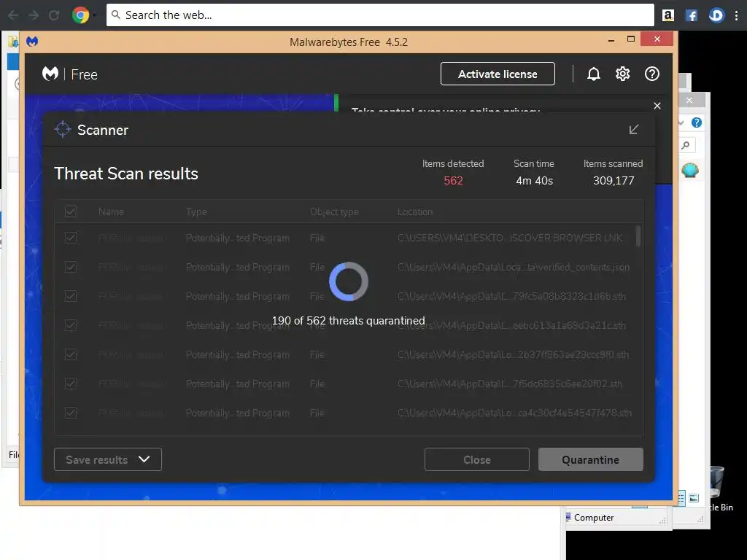
Task: Uncheck the row ending 2b37ff863ae29ccc9f0.sth
Action: pyautogui.click(x=71, y=354)
